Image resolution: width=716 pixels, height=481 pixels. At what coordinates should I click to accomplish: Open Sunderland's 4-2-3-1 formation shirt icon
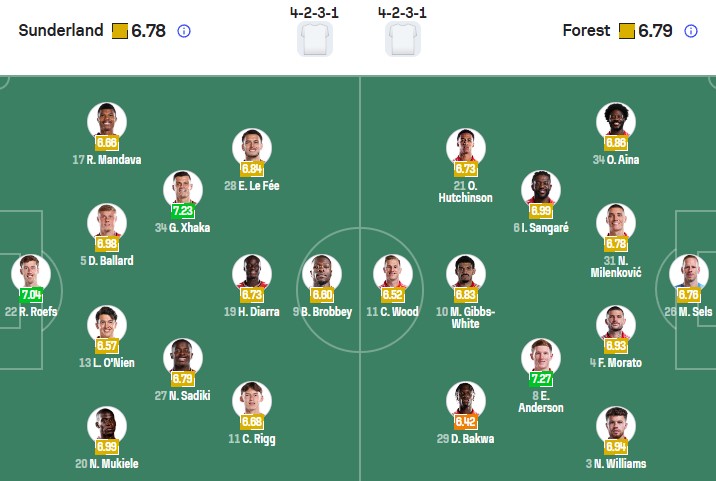315,40
